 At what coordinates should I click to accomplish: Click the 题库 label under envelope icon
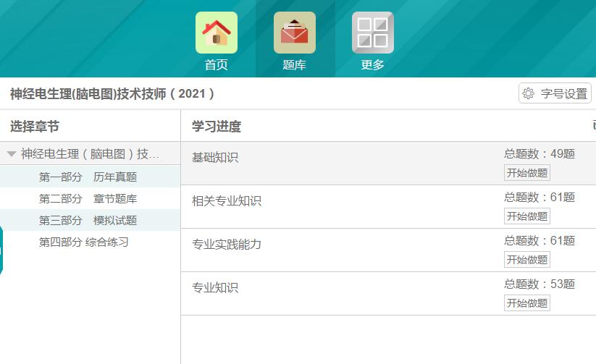pos(295,64)
